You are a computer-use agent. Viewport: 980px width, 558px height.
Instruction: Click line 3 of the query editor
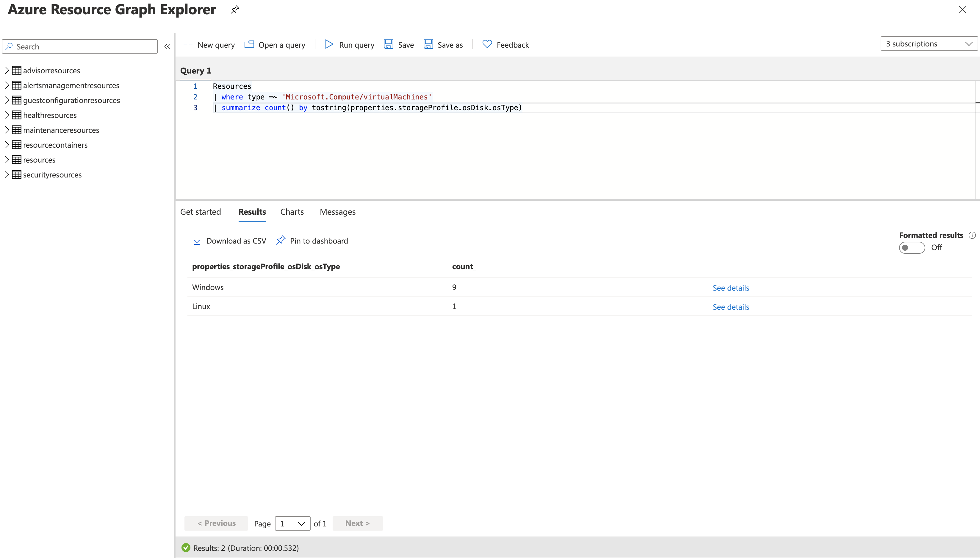point(367,108)
